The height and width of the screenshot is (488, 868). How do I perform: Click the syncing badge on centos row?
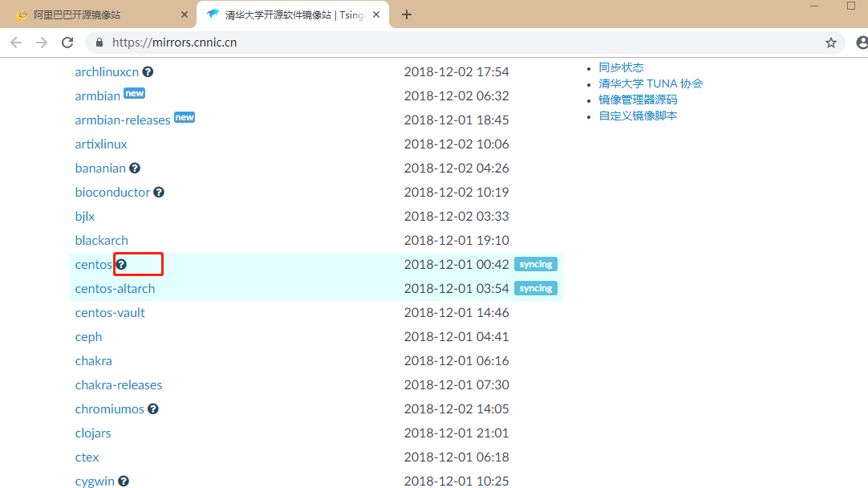pos(535,264)
